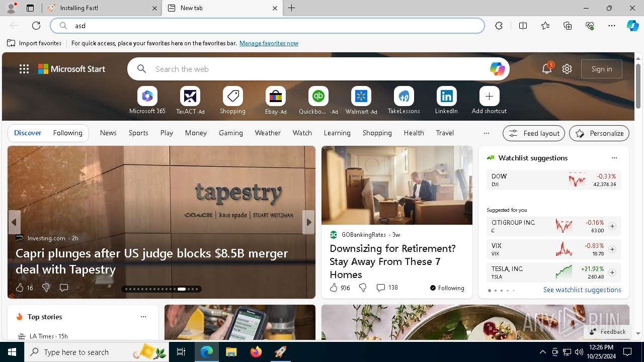Dislike the Capri Tapestry article

46,288
